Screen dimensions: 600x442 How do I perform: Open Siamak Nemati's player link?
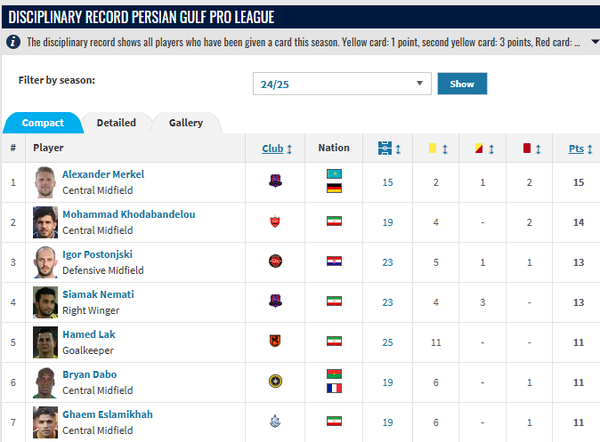[97, 294]
